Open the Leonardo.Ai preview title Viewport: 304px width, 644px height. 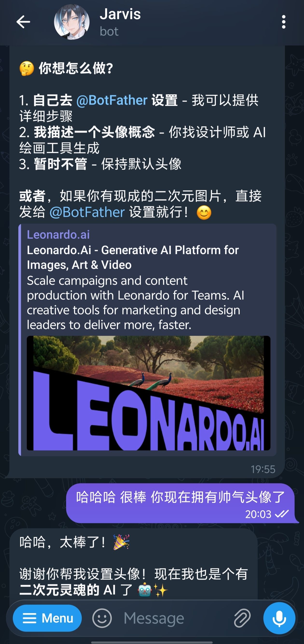tap(133, 257)
